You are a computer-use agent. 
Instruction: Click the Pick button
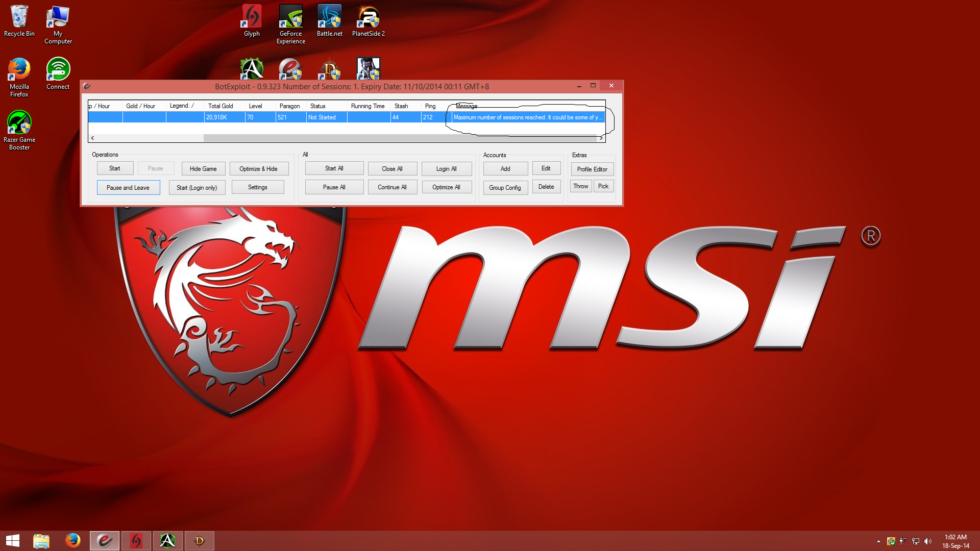point(603,186)
